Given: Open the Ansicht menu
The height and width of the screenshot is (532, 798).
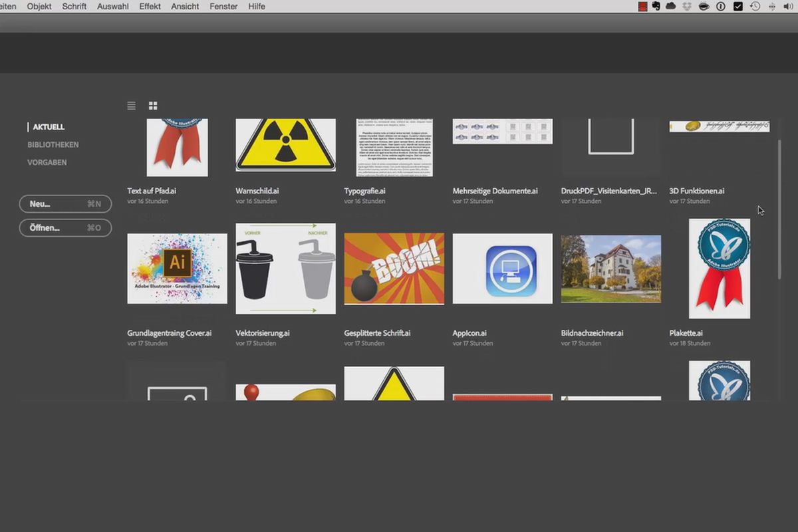Looking at the screenshot, I should coord(185,6).
